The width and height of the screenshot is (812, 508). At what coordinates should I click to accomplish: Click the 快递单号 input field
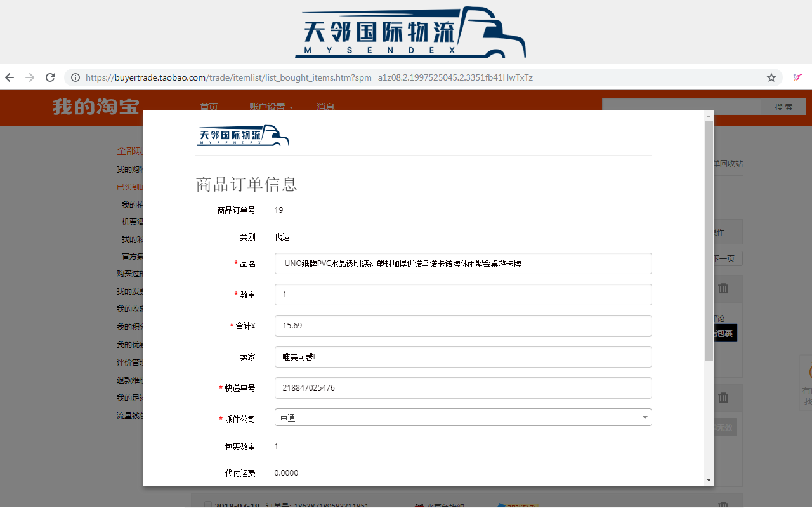463,388
